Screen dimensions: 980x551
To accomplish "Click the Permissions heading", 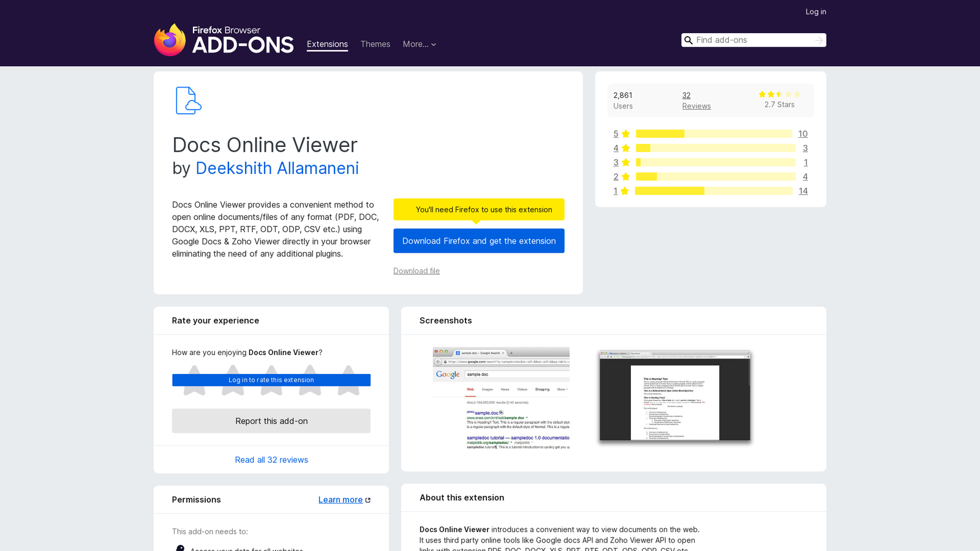I will tap(197, 500).
